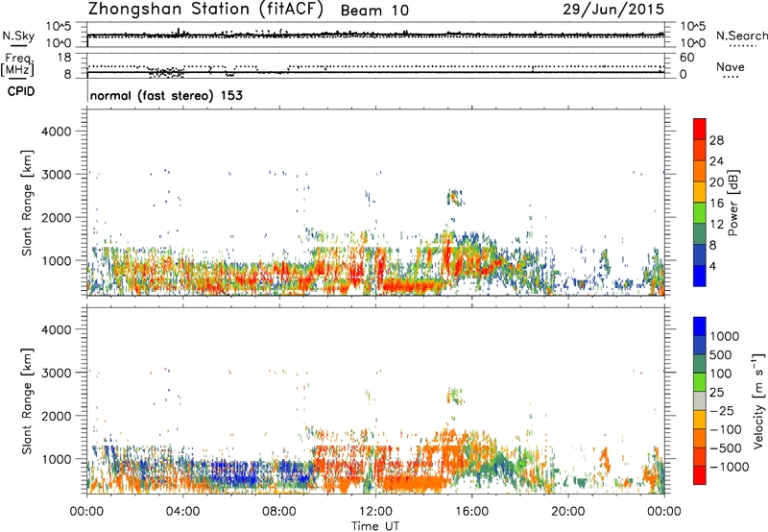
Task: Click the 'N.Search' legend label
Action: click(x=742, y=36)
